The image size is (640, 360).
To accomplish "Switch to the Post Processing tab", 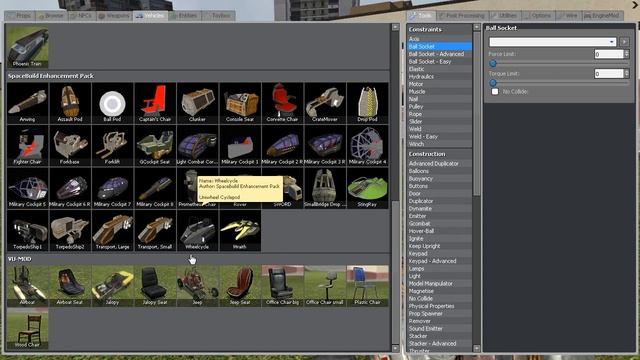I will click(x=462, y=16).
